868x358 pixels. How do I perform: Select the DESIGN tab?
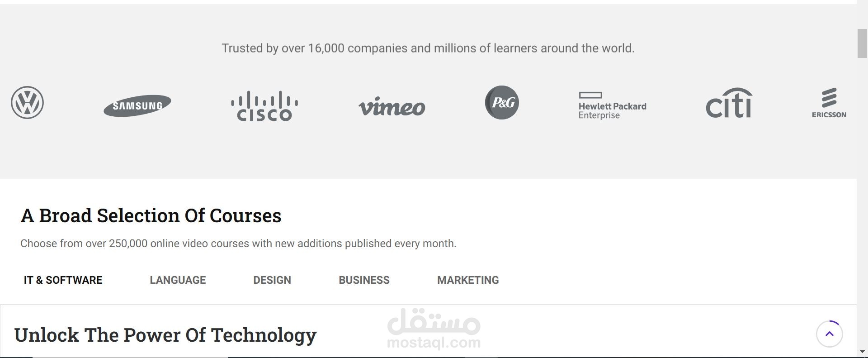pyautogui.click(x=272, y=280)
